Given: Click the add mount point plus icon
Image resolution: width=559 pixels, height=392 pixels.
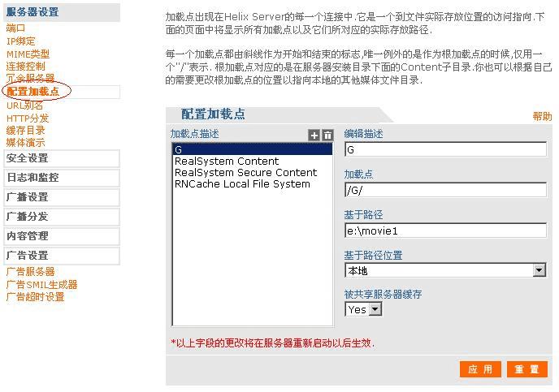Looking at the screenshot, I should click(314, 136).
